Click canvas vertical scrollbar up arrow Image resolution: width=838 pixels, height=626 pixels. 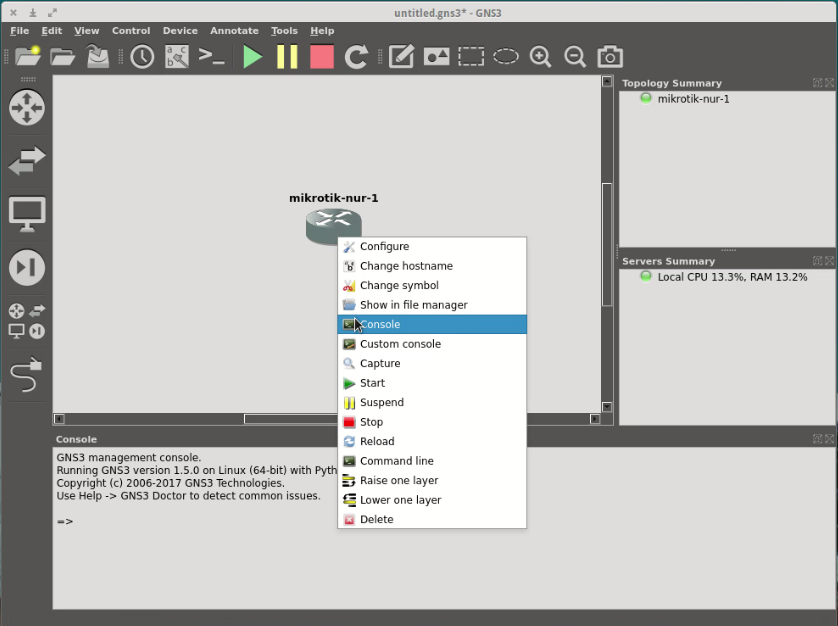click(x=607, y=82)
